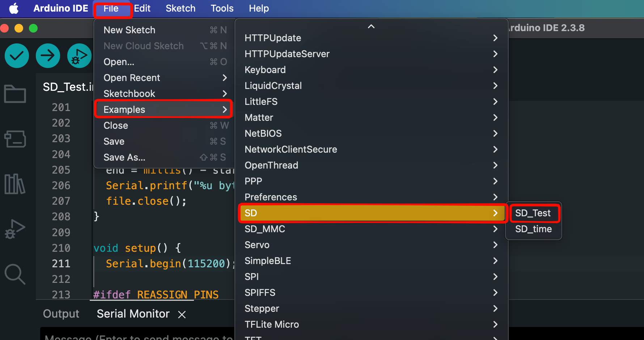Image resolution: width=644 pixels, height=340 pixels.
Task: Click line number 205 in the gutter
Action: click(x=61, y=170)
